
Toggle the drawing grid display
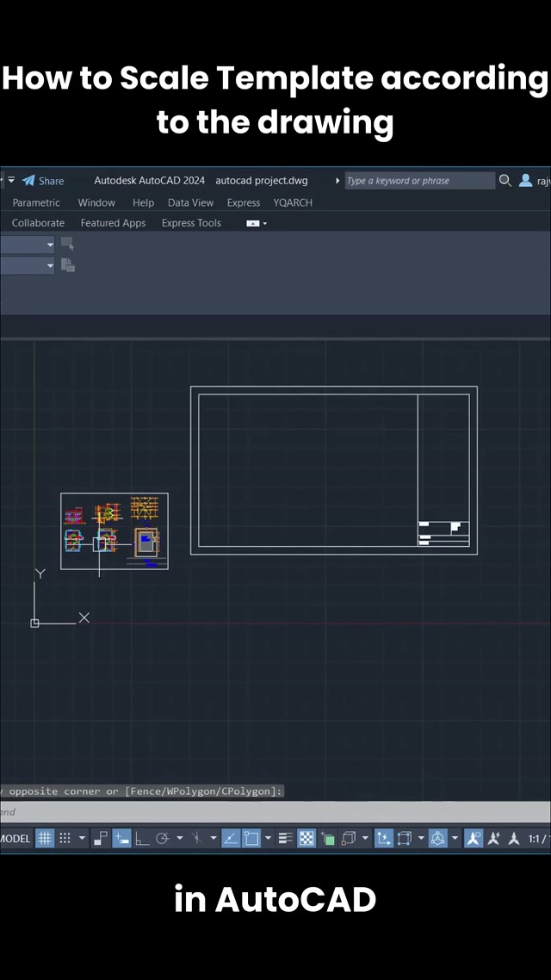point(45,838)
